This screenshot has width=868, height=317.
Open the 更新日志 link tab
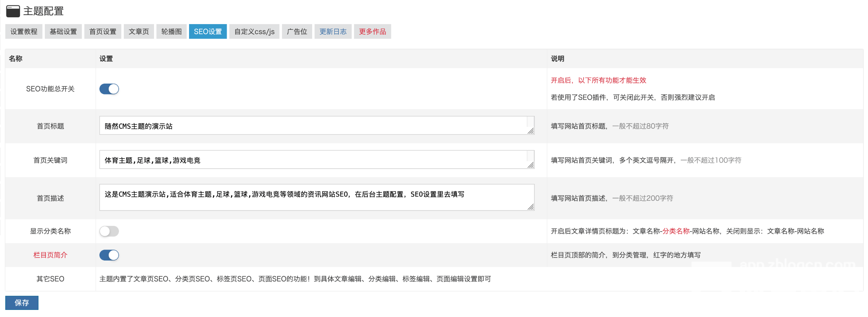[333, 32]
